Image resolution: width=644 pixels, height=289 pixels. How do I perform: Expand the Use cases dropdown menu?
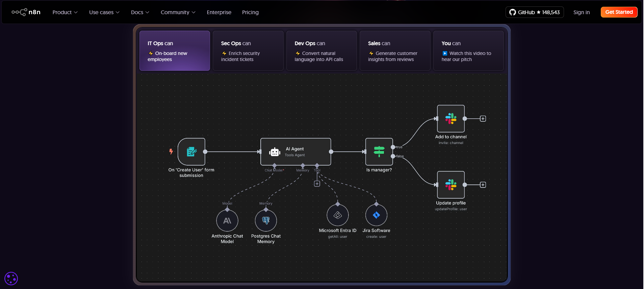(x=104, y=12)
